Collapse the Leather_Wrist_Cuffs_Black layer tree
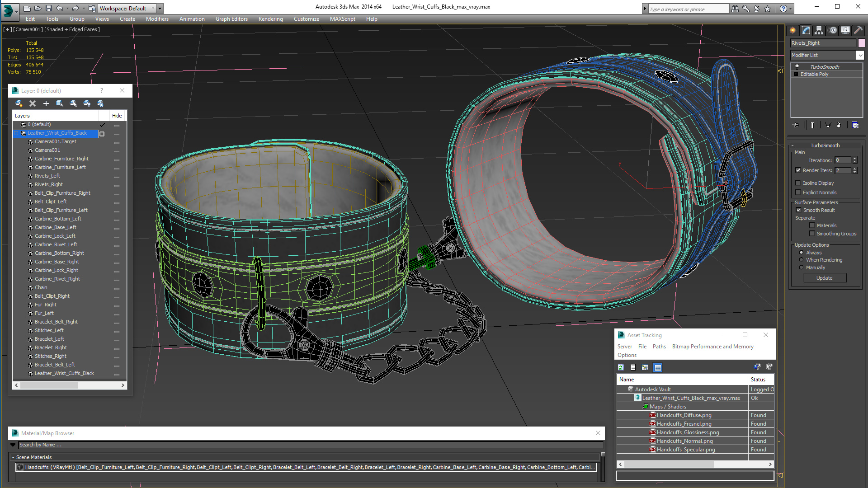The height and width of the screenshot is (488, 868). (x=17, y=133)
